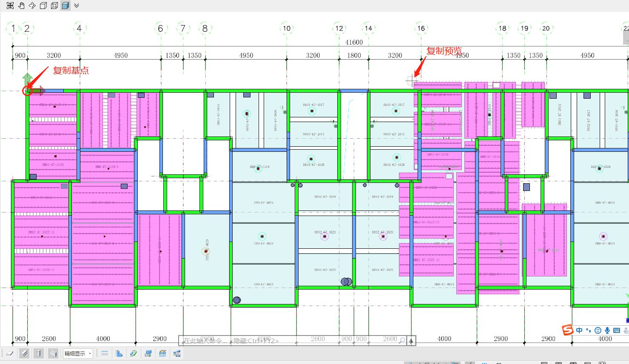Click the overall dimension text 41600
The image size is (629, 364).
354,43
